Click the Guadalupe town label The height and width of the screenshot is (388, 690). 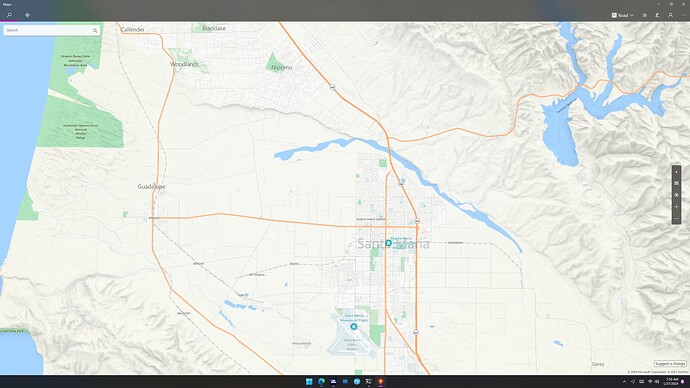[x=151, y=187]
